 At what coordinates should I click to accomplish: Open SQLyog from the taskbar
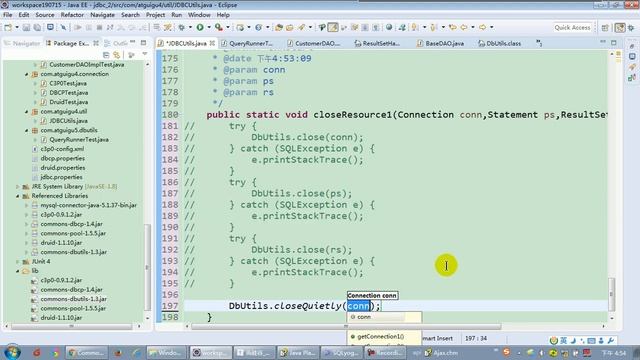point(340,353)
